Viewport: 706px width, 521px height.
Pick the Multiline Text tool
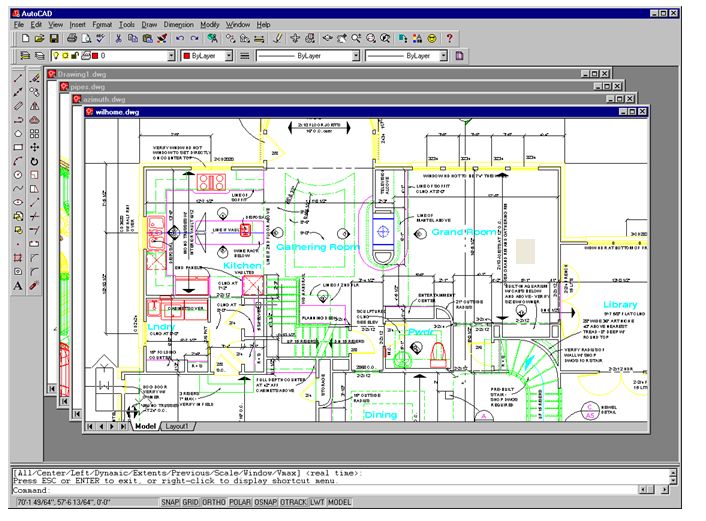point(18,286)
